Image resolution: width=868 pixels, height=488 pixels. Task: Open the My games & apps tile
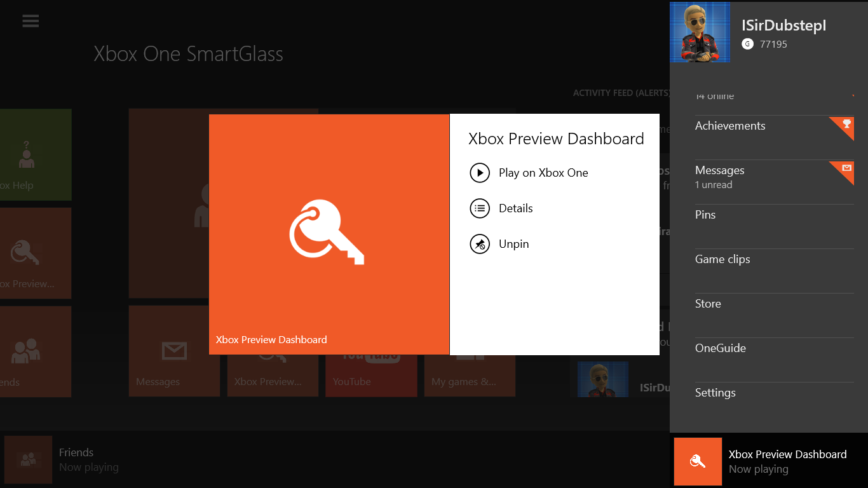point(470,376)
